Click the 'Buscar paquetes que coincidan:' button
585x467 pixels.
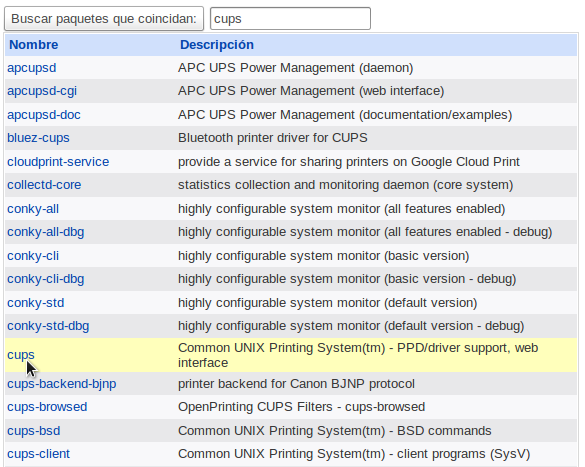point(104,18)
